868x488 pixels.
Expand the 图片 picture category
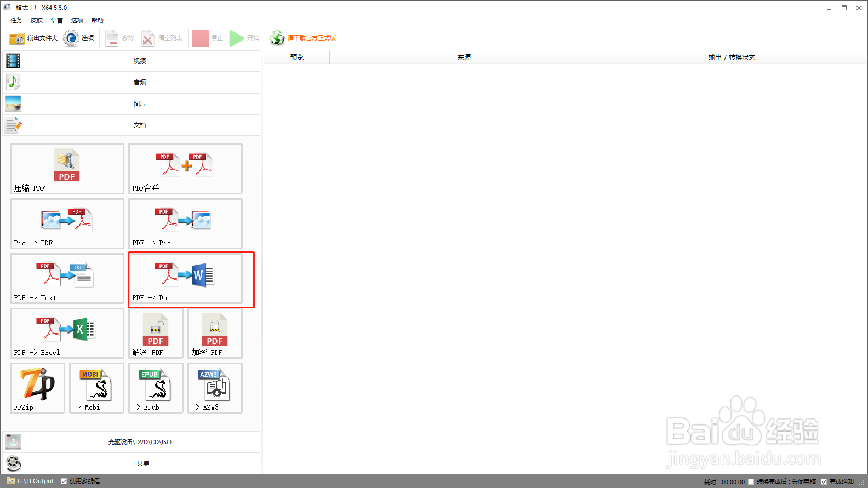point(132,104)
